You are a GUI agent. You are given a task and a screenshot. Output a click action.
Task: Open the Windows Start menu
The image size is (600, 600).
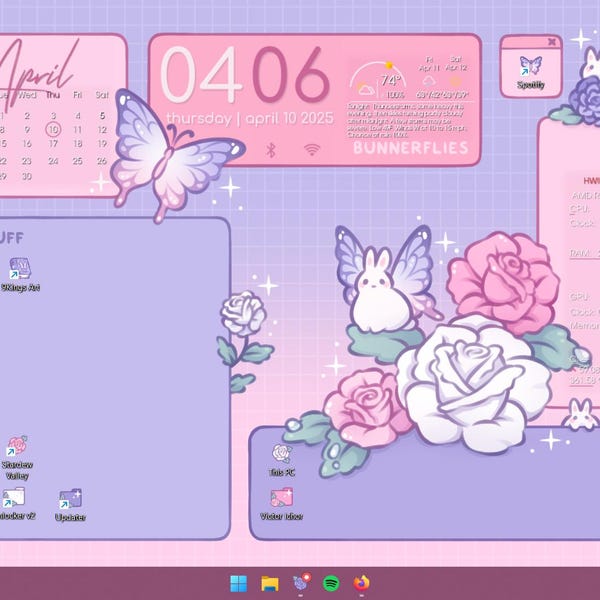[238, 584]
